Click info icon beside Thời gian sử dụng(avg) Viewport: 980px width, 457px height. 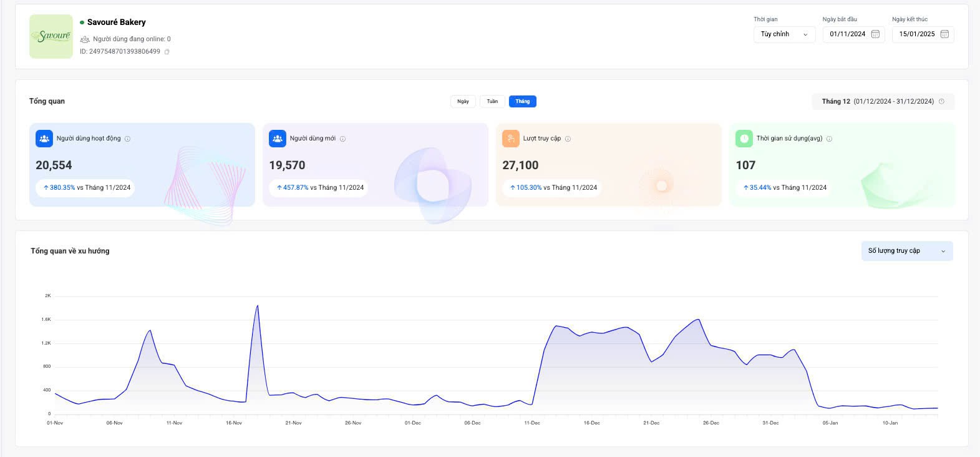[829, 139]
